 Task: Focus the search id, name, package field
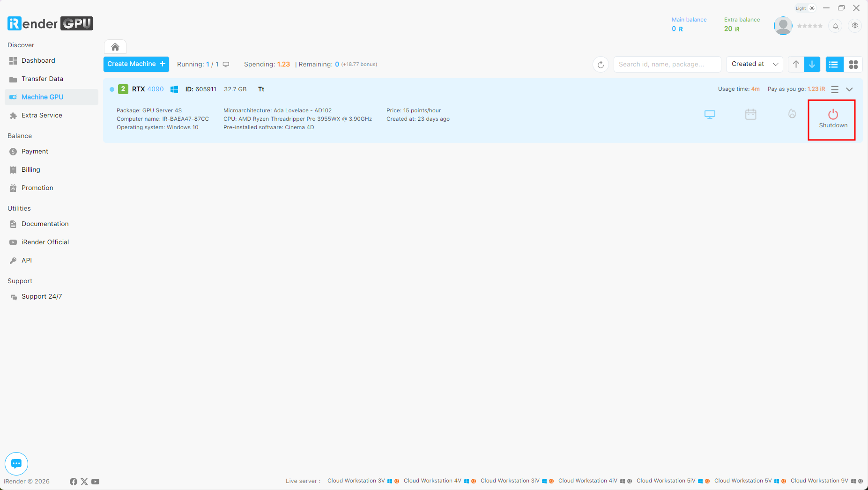[668, 65]
